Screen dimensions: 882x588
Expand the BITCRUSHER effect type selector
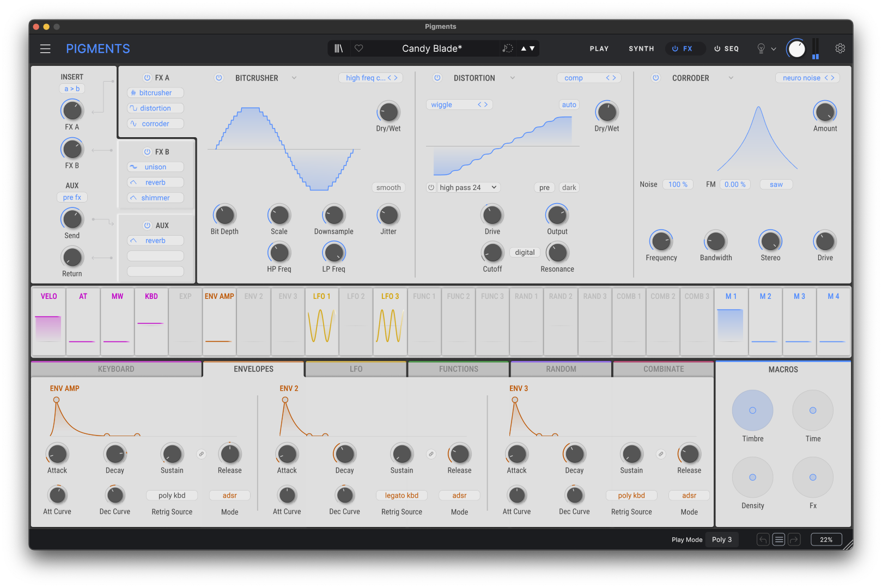click(294, 78)
